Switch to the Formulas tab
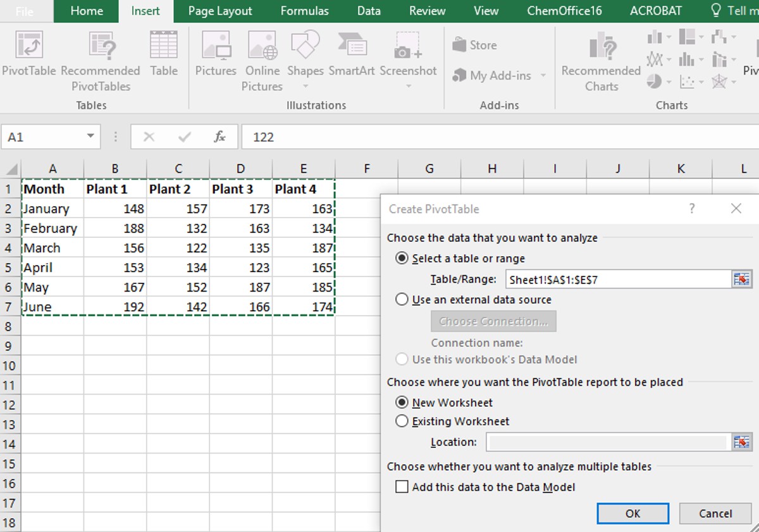Image resolution: width=759 pixels, height=532 pixels. (x=305, y=11)
